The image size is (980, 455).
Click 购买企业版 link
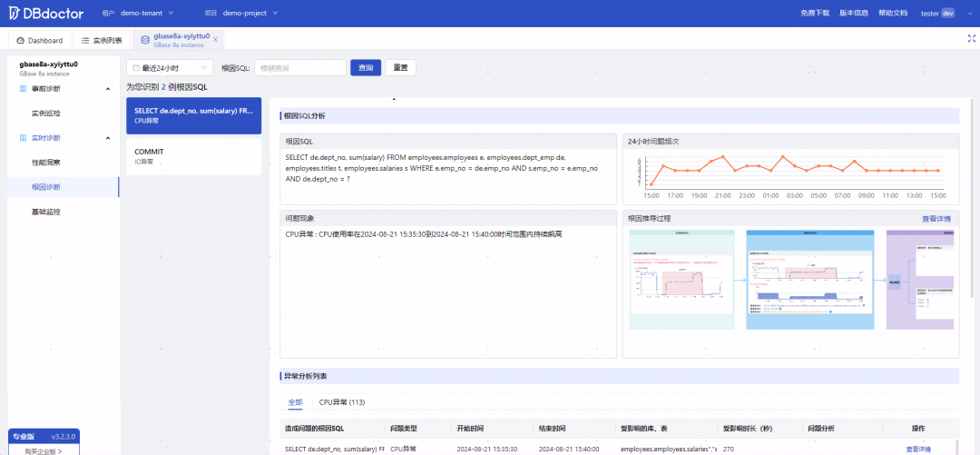[x=44, y=450]
